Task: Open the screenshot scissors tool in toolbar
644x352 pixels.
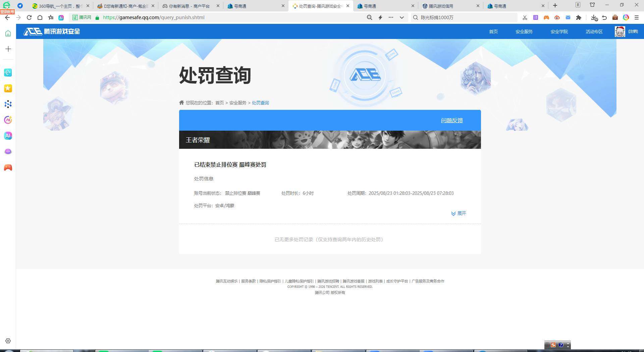Action: (525, 17)
